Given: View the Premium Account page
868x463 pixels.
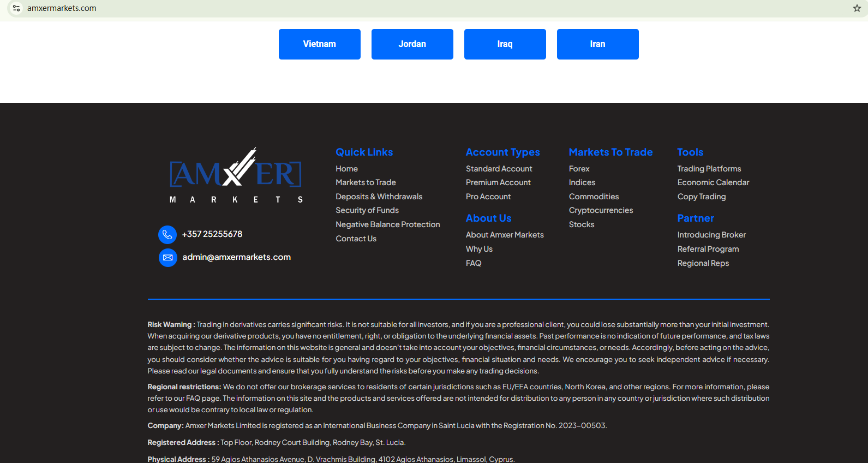Looking at the screenshot, I should (498, 182).
